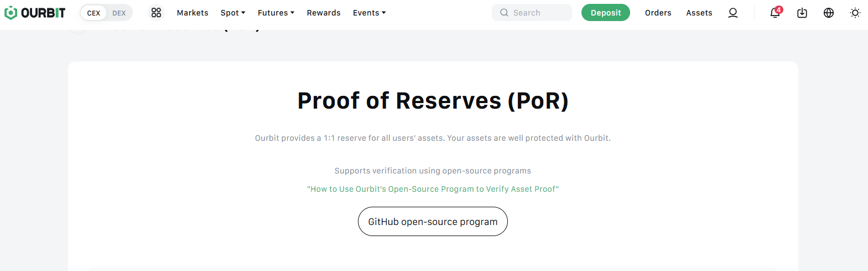This screenshot has width=868, height=271.
Task: Click the search magnifier icon
Action: pos(504,13)
